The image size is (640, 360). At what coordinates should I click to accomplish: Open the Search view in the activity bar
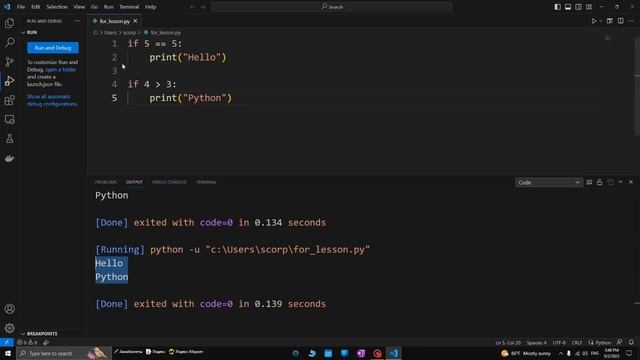tap(9, 42)
